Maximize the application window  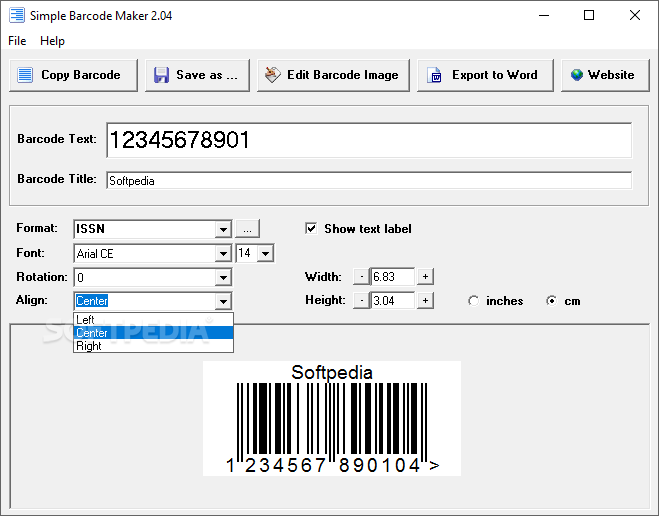(x=589, y=16)
